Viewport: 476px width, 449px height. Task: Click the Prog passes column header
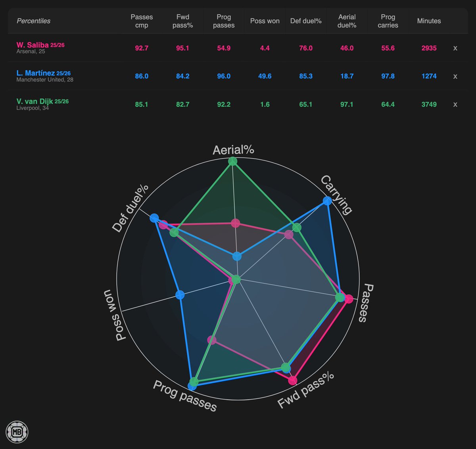click(224, 21)
